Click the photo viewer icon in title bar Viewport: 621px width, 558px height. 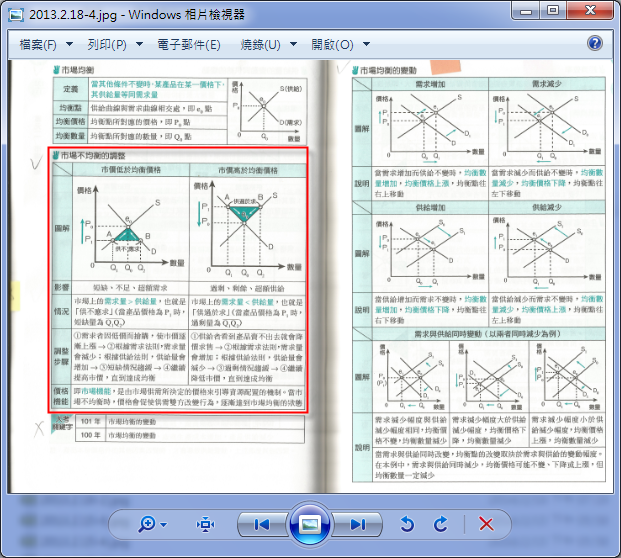point(15,15)
